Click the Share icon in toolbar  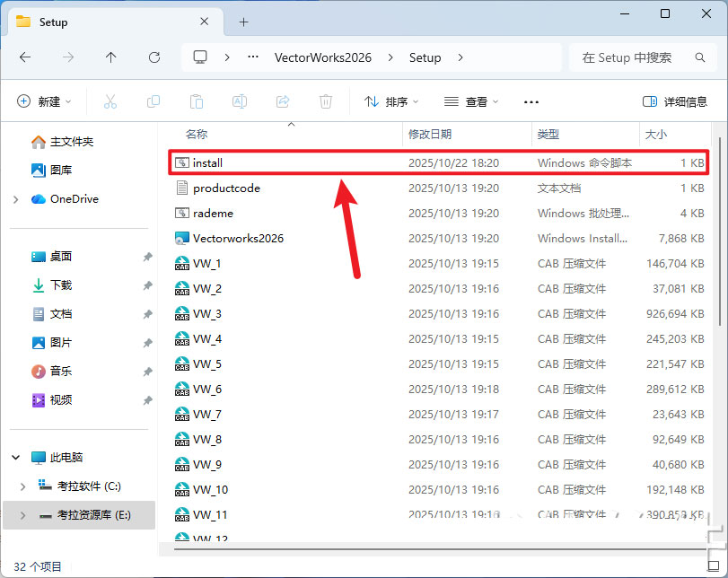click(283, 102)
